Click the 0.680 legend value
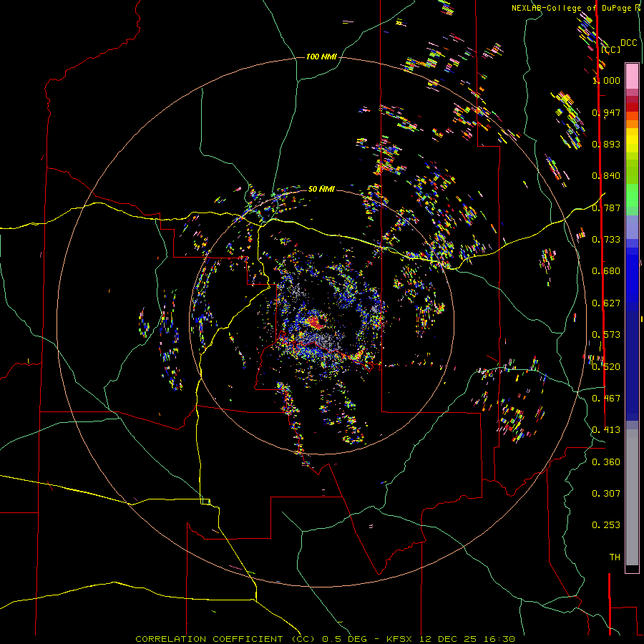Viewport: 644px width, 644px height. [606, 271]
